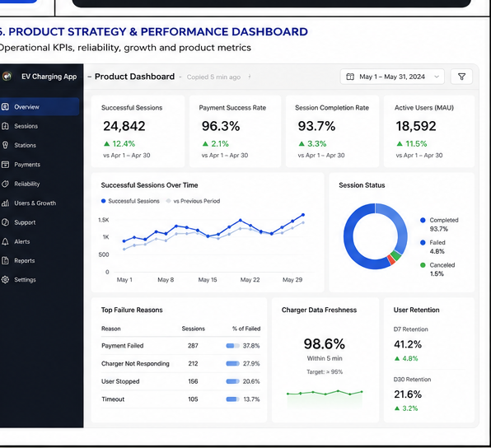Click the Alerts bell icon
491x448 pixels.
5,241
